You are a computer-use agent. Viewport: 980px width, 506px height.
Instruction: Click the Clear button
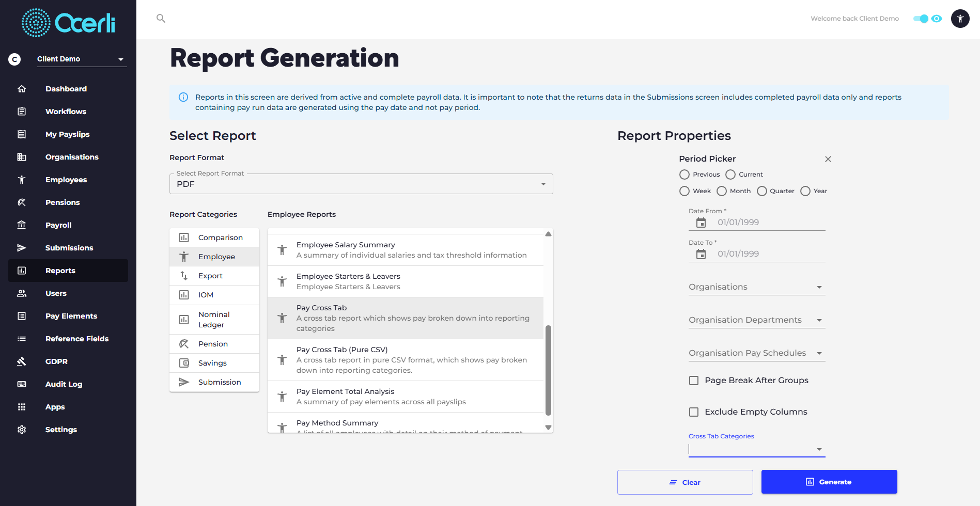(685, 482)
